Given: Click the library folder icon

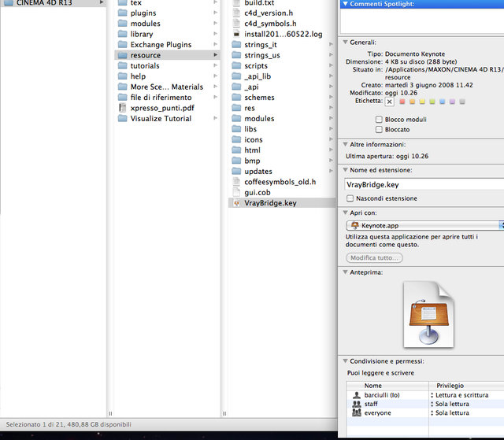Looking at the screenshot, I should [x=123, y=34].
